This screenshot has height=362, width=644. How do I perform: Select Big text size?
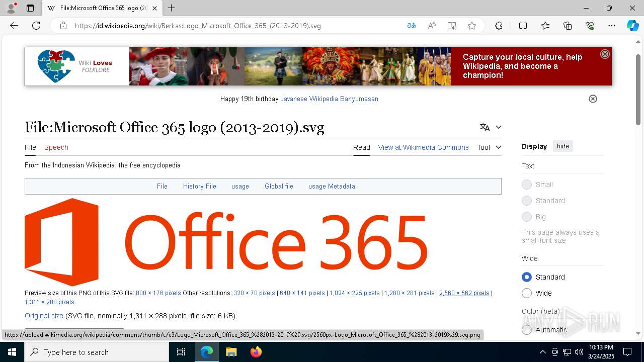pyautogui.click(x=527, y=217)
